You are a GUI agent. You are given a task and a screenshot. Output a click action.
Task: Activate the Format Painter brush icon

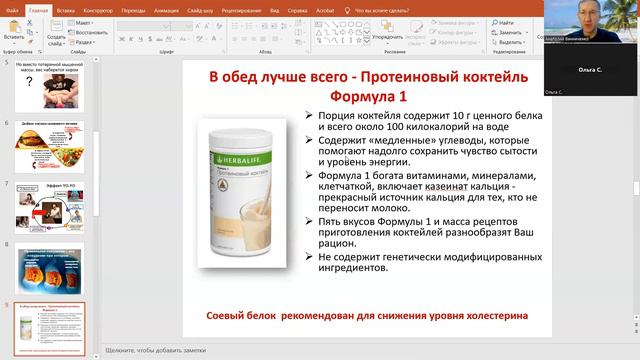pyautogui.click(x=30, y=41)
